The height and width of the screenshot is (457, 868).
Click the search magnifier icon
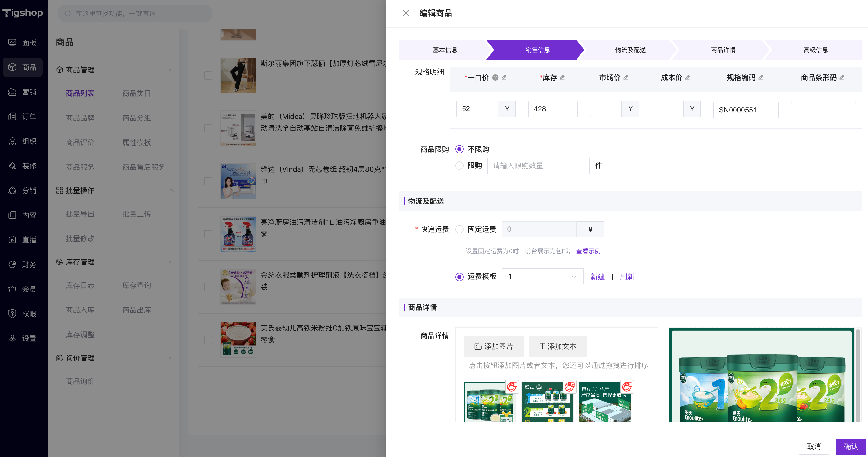(68, 13)
